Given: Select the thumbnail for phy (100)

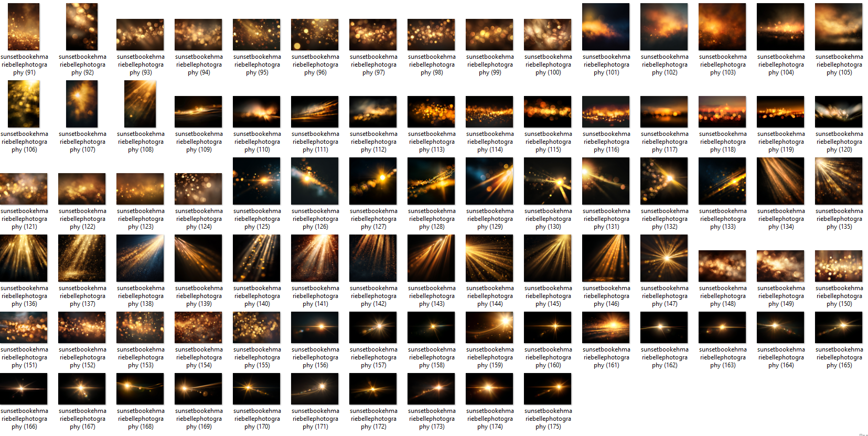Looking at the screenshot, I should click(x=548, y=35).
